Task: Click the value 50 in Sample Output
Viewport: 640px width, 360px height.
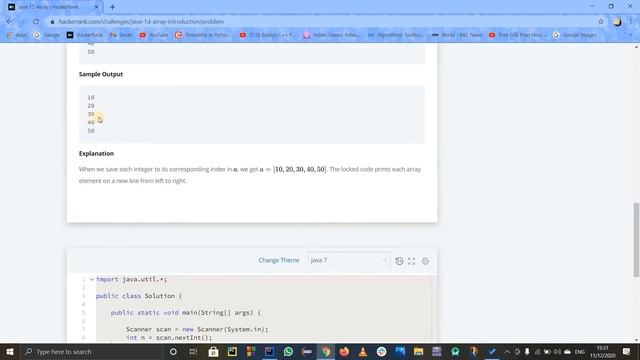Action: tap(91, 131)
